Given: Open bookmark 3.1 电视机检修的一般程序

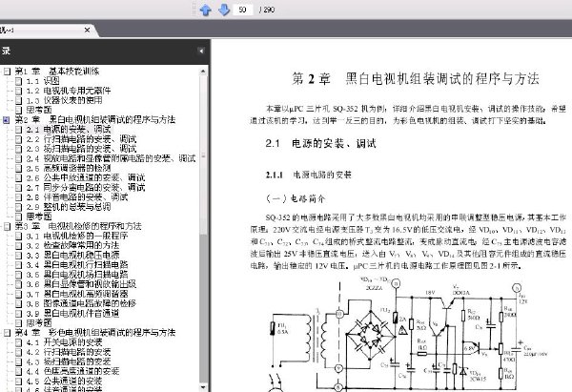Looking at the screenshot, I should coord(76,236).
